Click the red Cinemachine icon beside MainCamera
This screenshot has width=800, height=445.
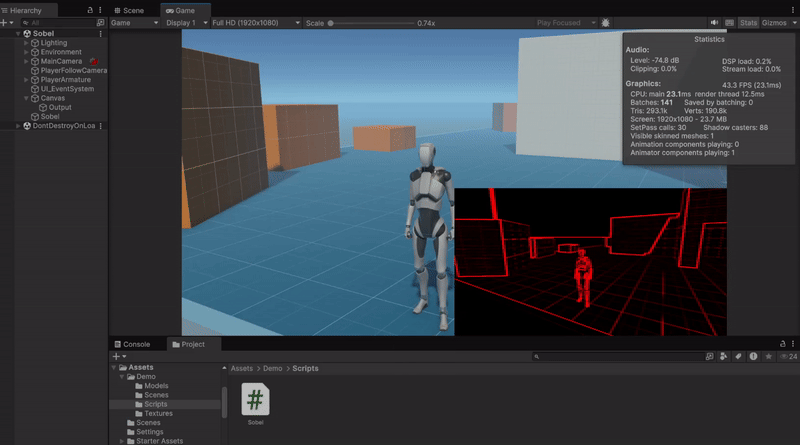click(94, 61)
